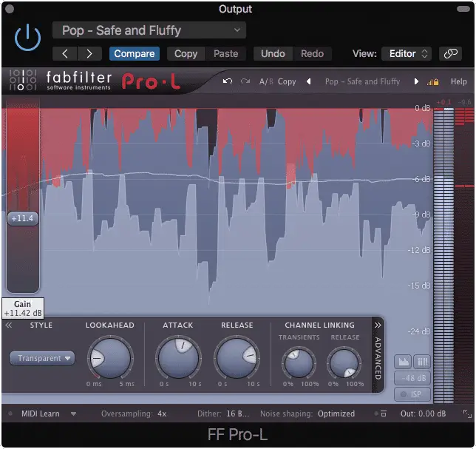476x449 pixels.
Task: Click the Release knob
Action: click(237, 358)
